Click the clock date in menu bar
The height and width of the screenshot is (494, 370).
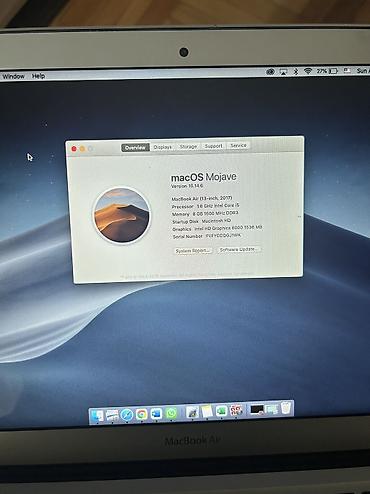[363, 71]
